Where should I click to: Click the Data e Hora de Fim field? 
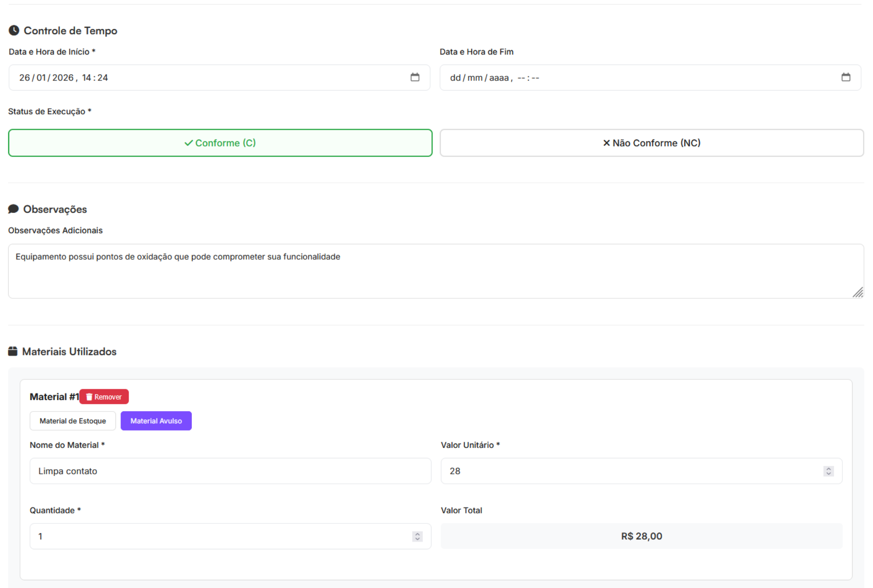coord(637,78)
